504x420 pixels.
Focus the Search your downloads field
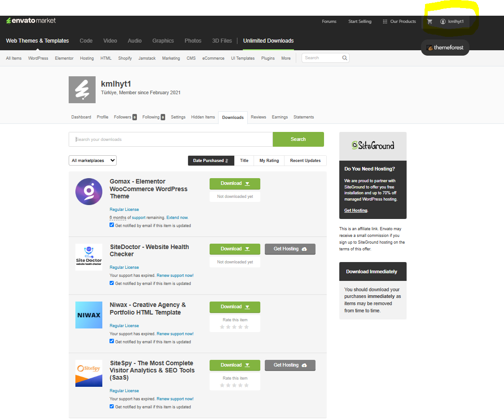pos(171,139)
